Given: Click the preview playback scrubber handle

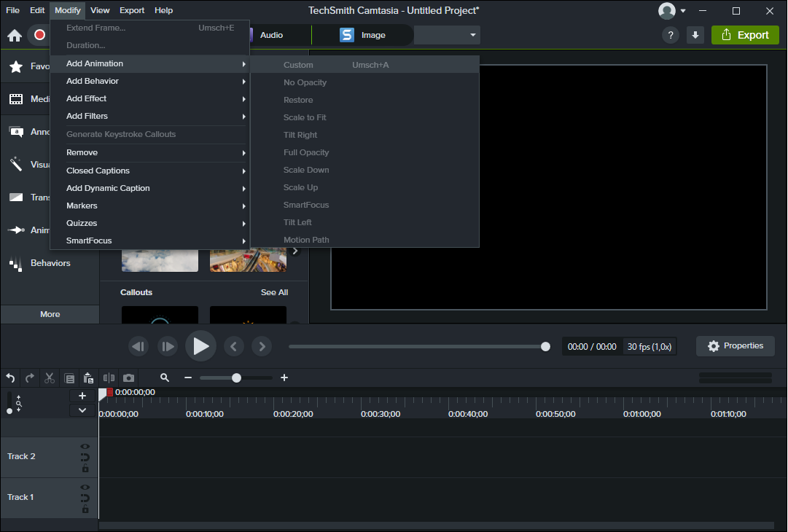Looking at the screenshot, I should [x=545, y=347].
